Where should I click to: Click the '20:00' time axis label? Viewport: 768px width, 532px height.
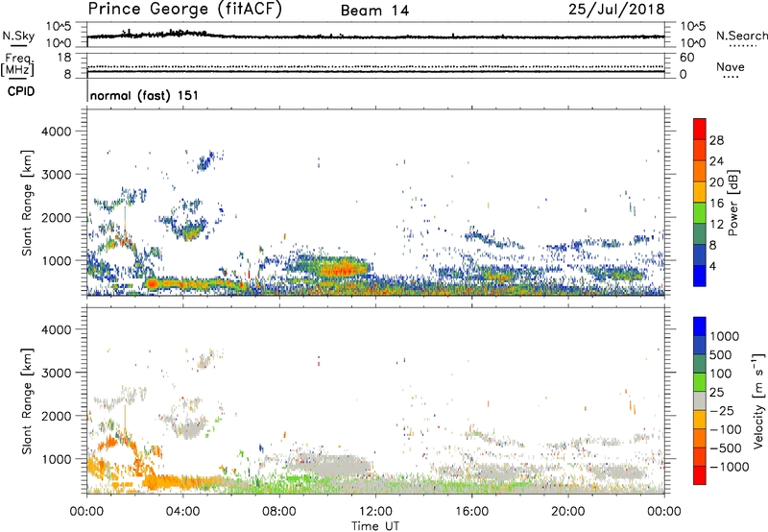coord(568,512)
